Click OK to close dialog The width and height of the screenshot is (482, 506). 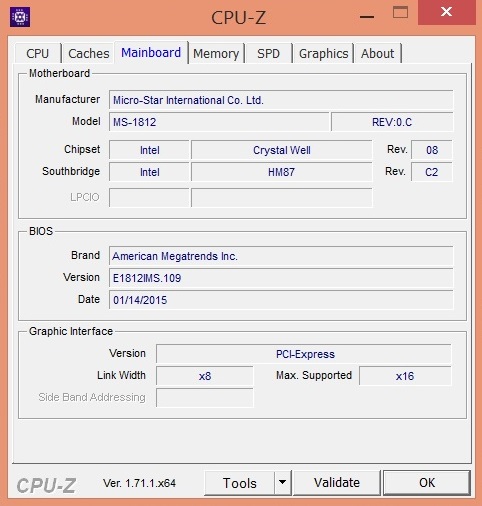click(427, 483)
